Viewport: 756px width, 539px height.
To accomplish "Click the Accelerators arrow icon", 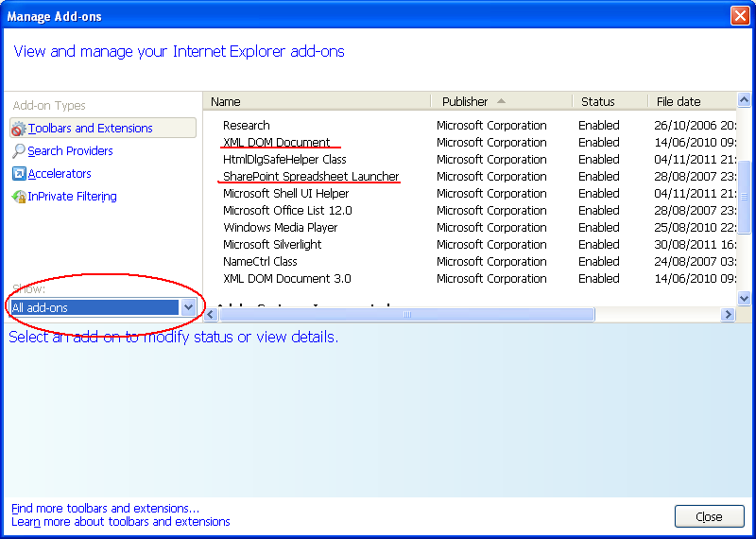I will point(18,174).
